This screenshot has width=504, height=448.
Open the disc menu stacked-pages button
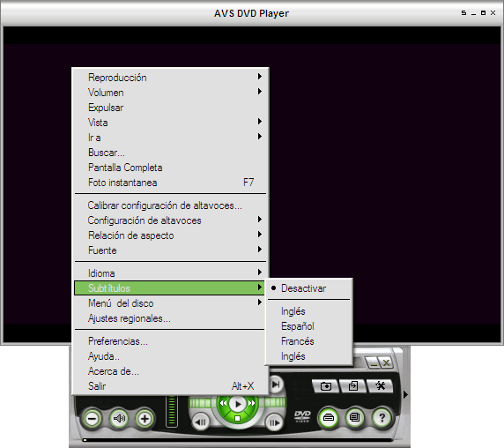point(355,418)
